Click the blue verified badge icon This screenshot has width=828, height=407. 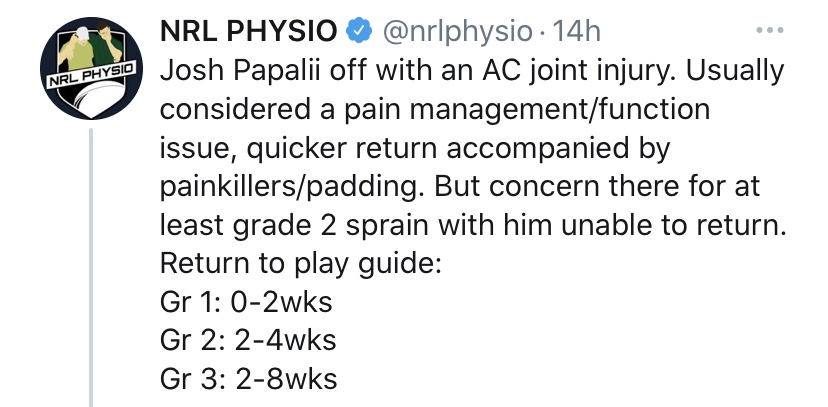pyautogui.click(x=356, y=32)
